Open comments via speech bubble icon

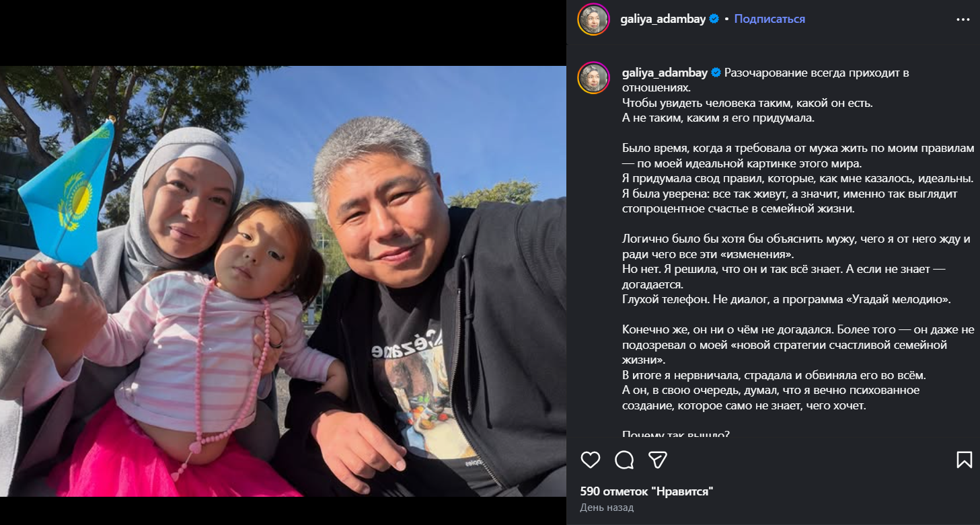pyautogui.click(x=624, y=460)
